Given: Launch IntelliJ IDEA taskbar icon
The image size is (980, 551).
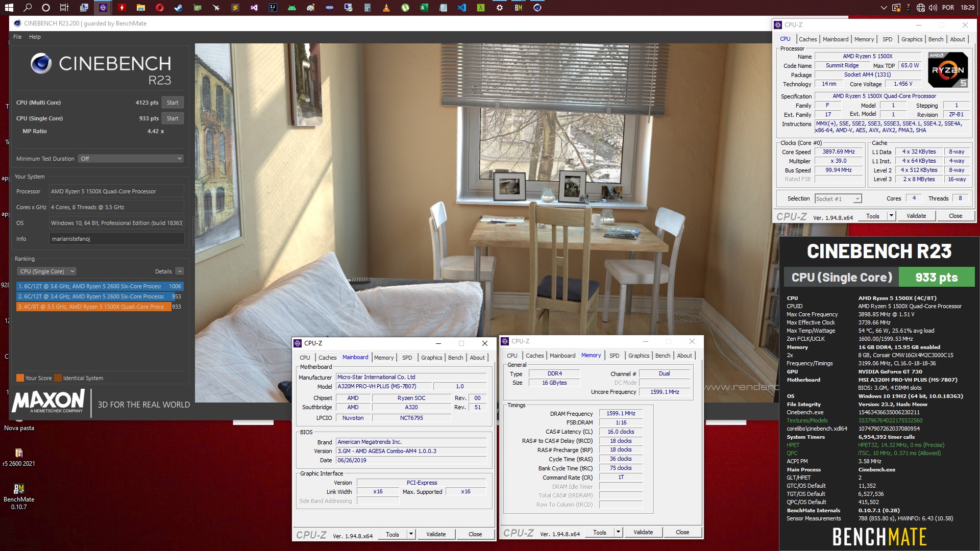Looking at the screenshot, I should (273, 8).
